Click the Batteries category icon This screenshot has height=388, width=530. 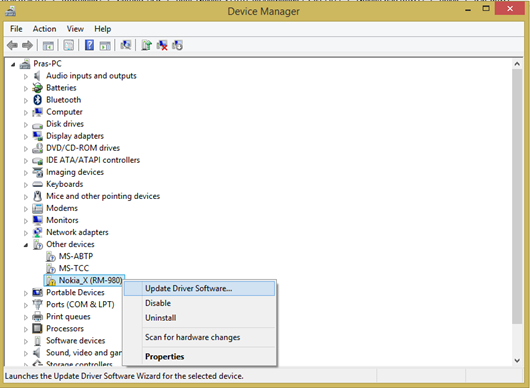(x=37, y=88)
